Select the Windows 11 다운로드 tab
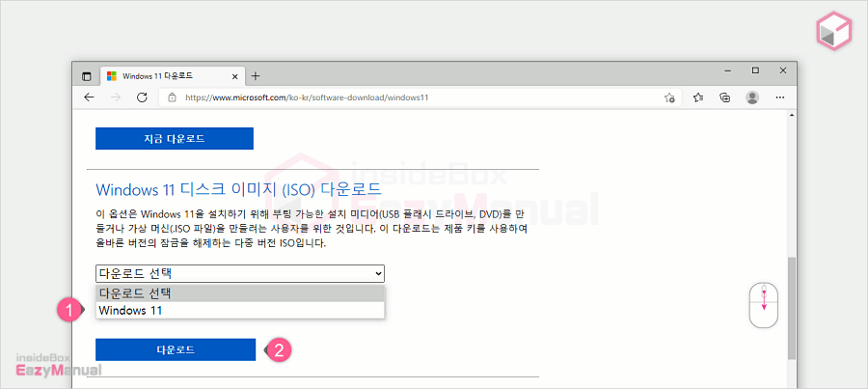The width and height of the screenshot is (868, 389). point(172,76)
